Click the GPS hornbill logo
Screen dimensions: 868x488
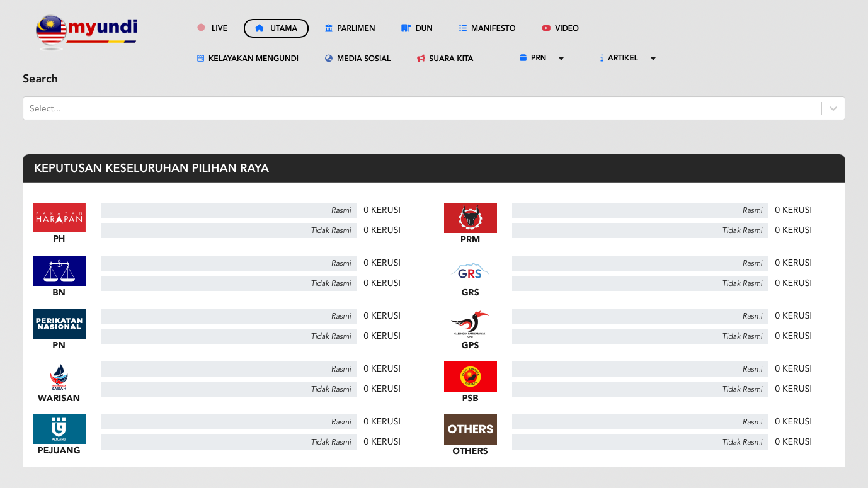pos(470,323)
